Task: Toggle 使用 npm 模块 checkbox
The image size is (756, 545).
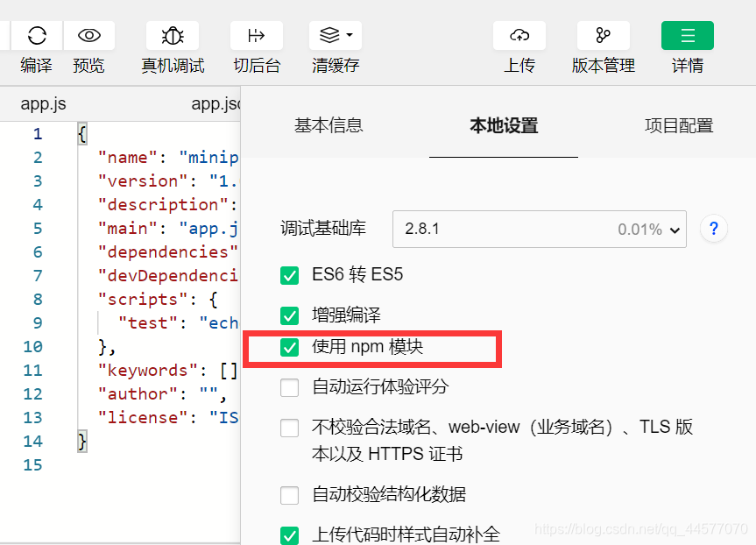Action: [x=289, y=347]
